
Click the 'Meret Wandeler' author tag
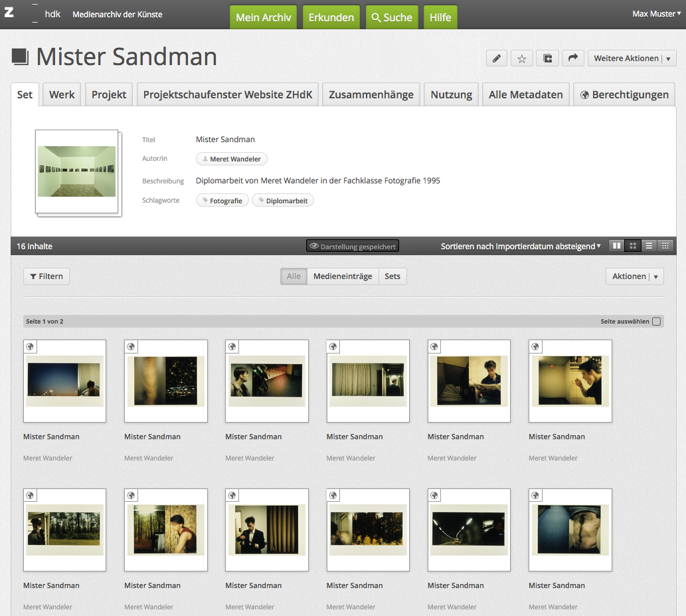[x=232, y=159]
